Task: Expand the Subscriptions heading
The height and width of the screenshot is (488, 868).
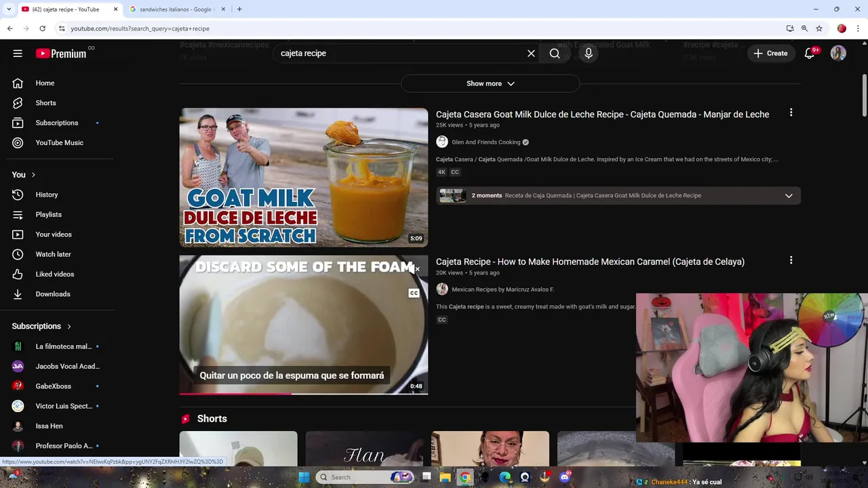Action: click(41, 326)
